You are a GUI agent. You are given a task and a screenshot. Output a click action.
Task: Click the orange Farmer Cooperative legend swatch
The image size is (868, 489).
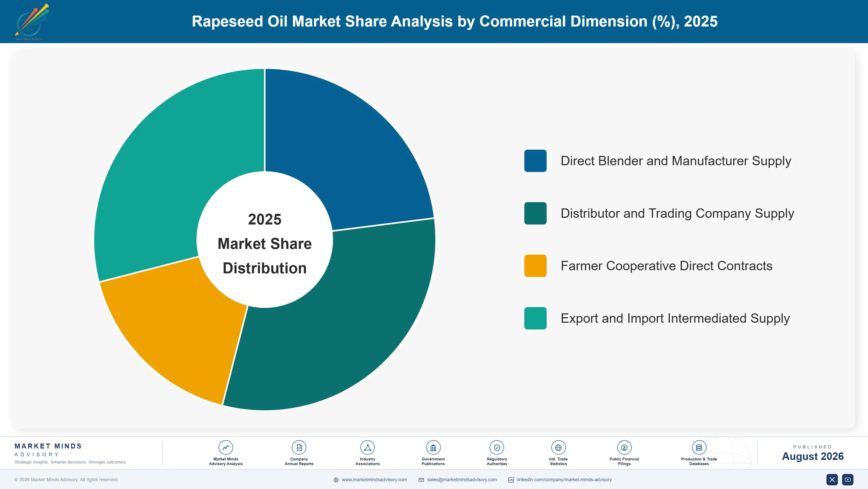point(535,266)
